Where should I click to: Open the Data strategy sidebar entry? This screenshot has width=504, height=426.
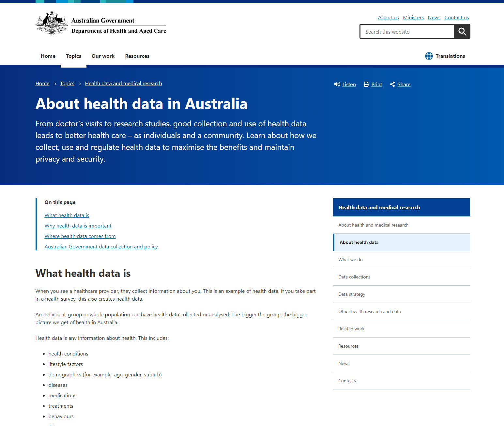352,294
